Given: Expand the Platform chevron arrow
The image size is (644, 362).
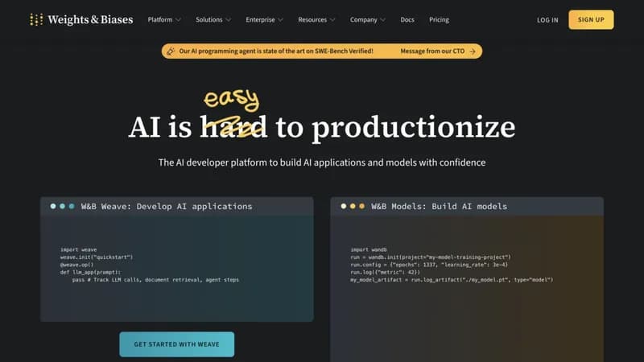Looking at the screenshot, I should (x=178, y=19).
